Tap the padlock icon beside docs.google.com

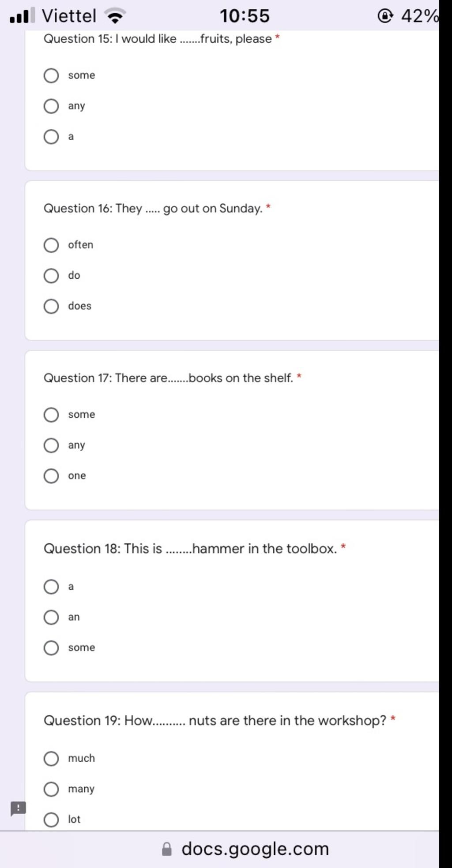pos(167,849)
